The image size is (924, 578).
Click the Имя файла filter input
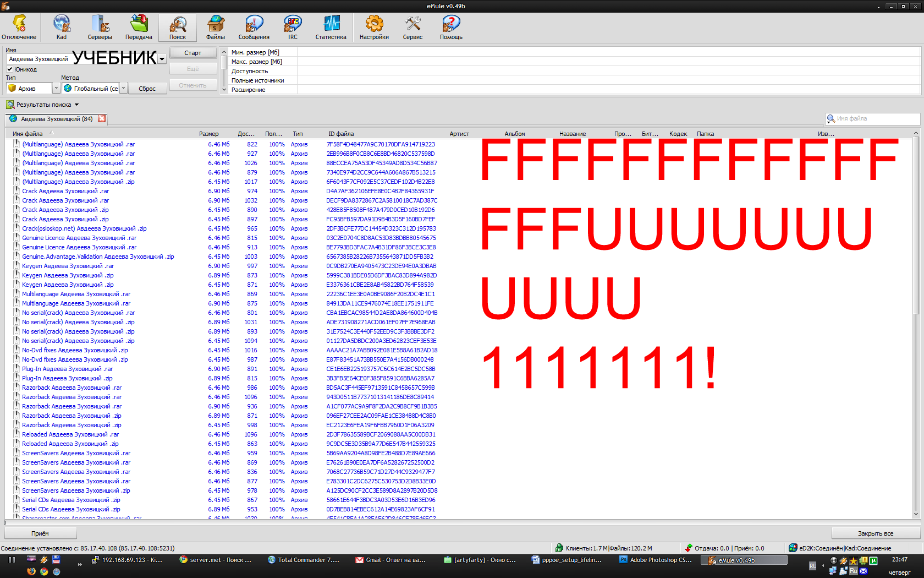click(877, 118)
